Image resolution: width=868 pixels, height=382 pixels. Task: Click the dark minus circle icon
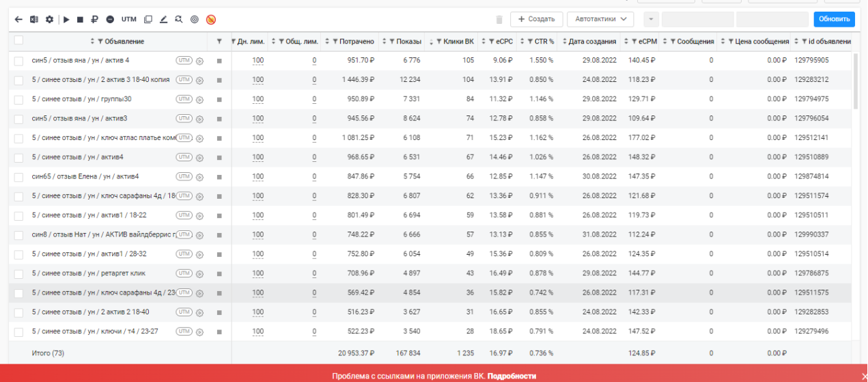(x=110, y=19)
